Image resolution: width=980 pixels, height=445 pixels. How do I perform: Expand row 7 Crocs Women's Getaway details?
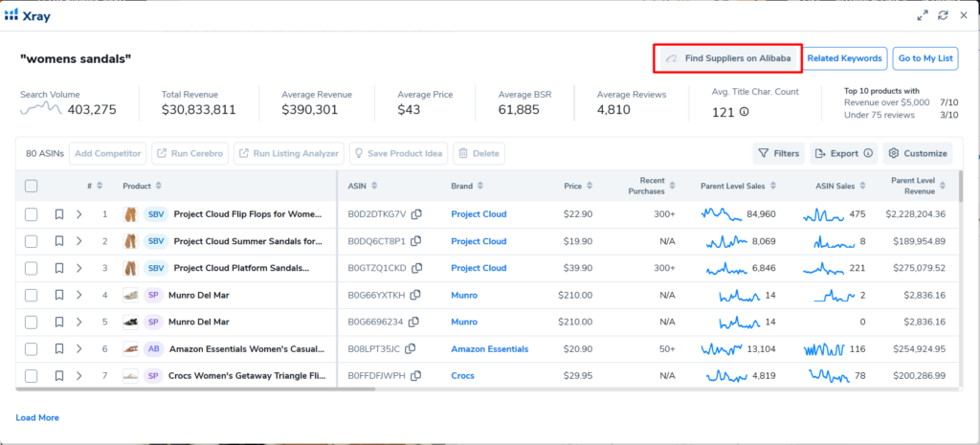pos(79,376)
